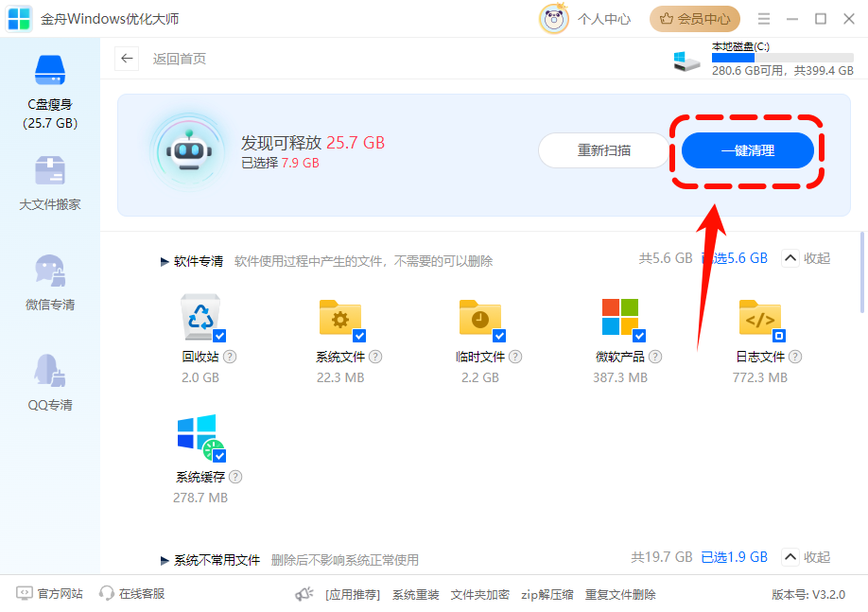
Task: Toggle the 软件专清 disclosure triangle
Action: 165,261
